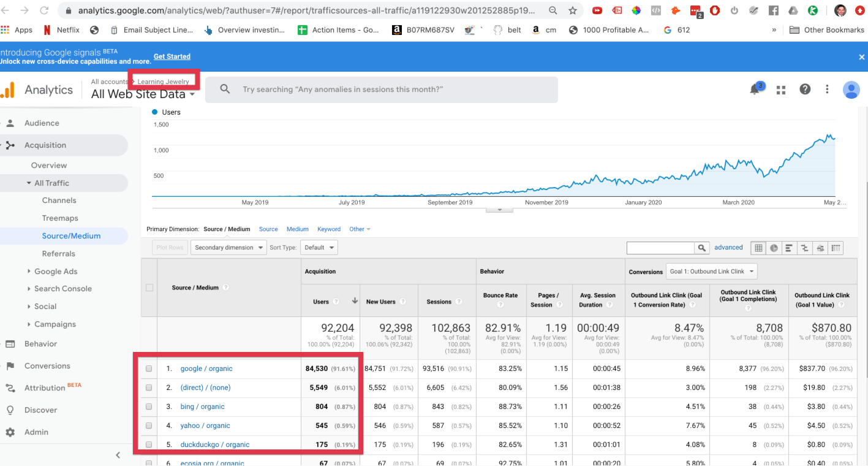Switch primary dimension to Keyword
This screenshot has width=868, height=466.
click(x=329, y=229)
